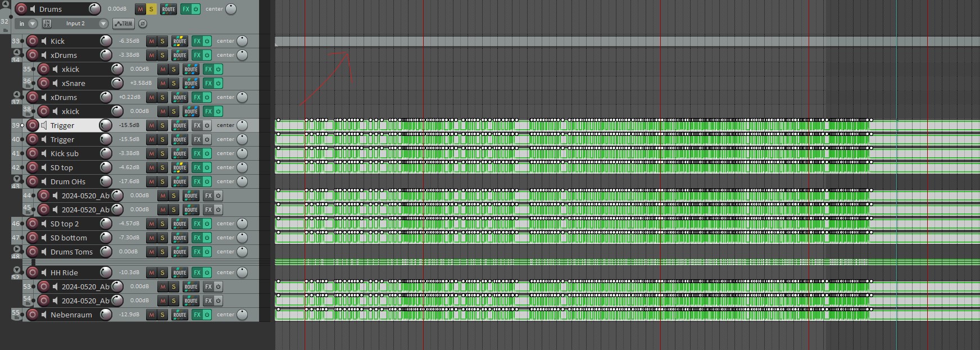Viewport: 980px width, 350px height.
Task: Open the FX button on the Drums track
Action: click(185, 9)
